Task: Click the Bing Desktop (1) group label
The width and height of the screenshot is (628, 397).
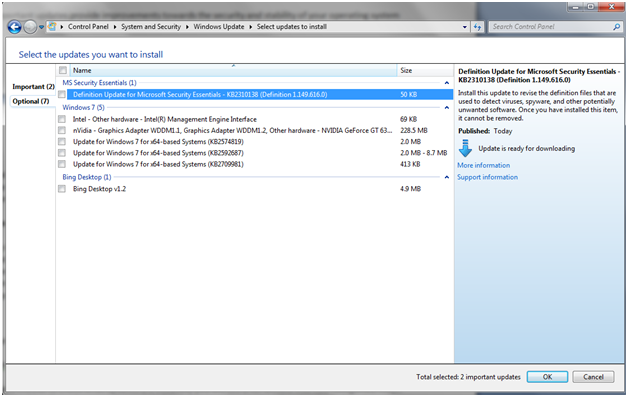Action: click(87, 177)
